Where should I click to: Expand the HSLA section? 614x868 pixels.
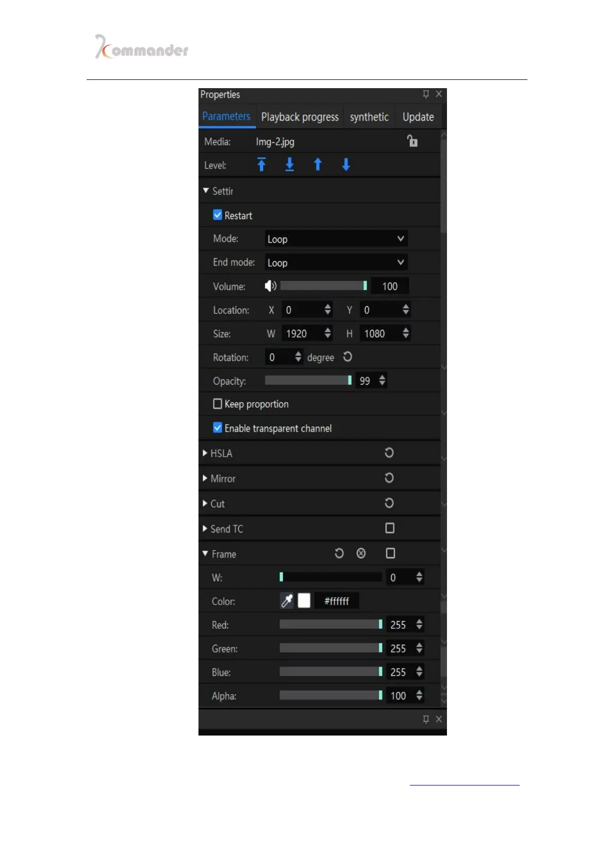[205, 453]
